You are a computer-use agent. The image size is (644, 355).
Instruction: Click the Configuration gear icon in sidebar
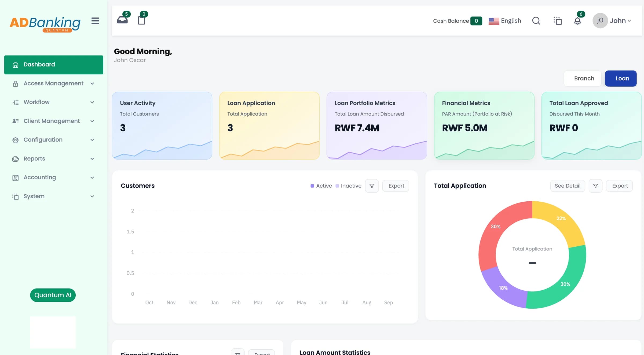pos(16,140)
